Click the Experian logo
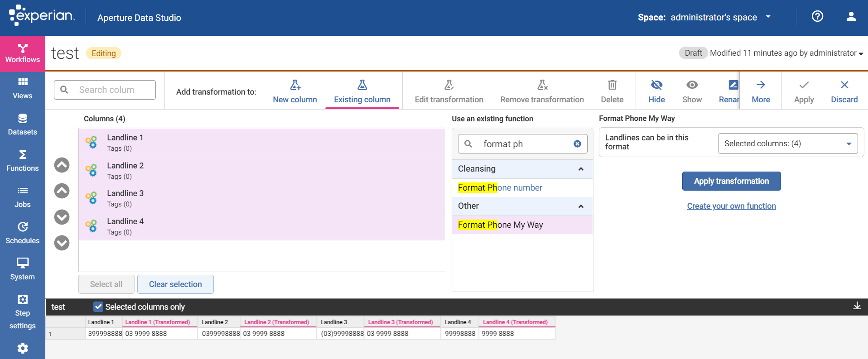Viewport: 868px width, 359px height. coord(42,16)
